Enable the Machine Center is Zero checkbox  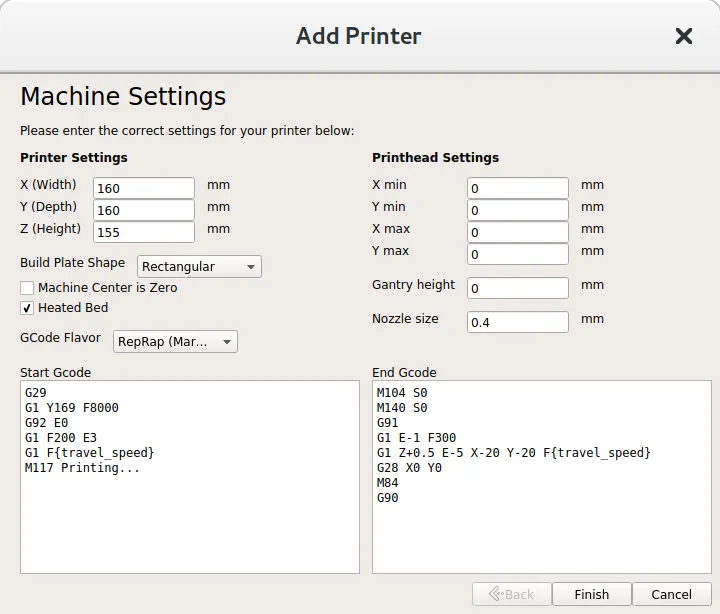coord(27,288)
